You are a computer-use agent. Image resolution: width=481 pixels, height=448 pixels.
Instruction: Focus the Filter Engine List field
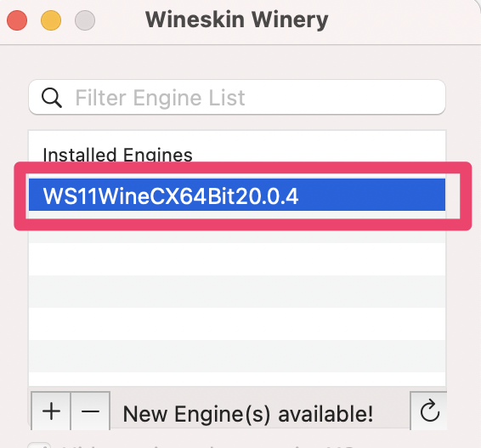pos(237,97)
